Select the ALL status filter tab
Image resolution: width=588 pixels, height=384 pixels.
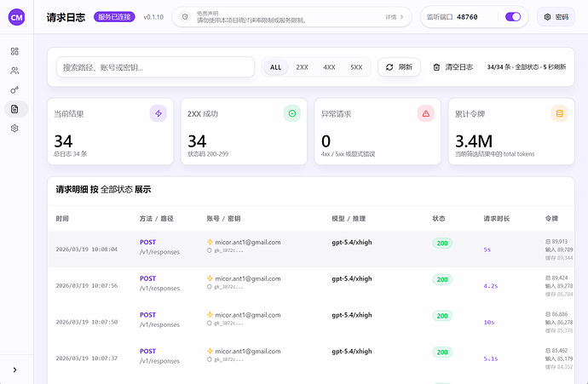click(x=275, y=67)
